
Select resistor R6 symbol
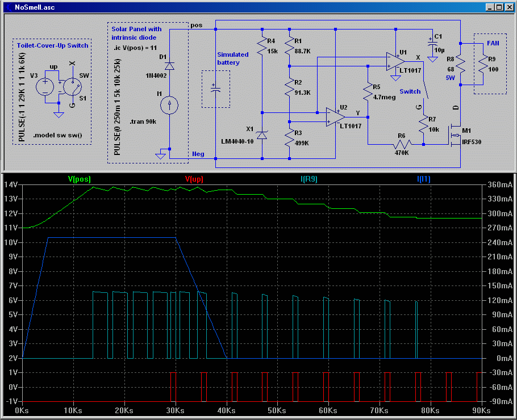click(x=402, y=144)
